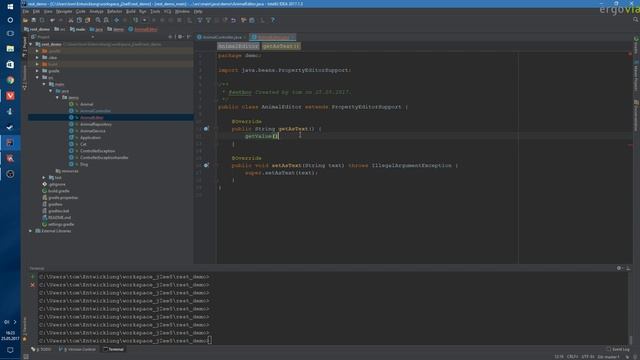Screen dimensions: 640x360
Task: Click the Paste toolbar icon
Action: pyautogui.click(x=87, y=20)
